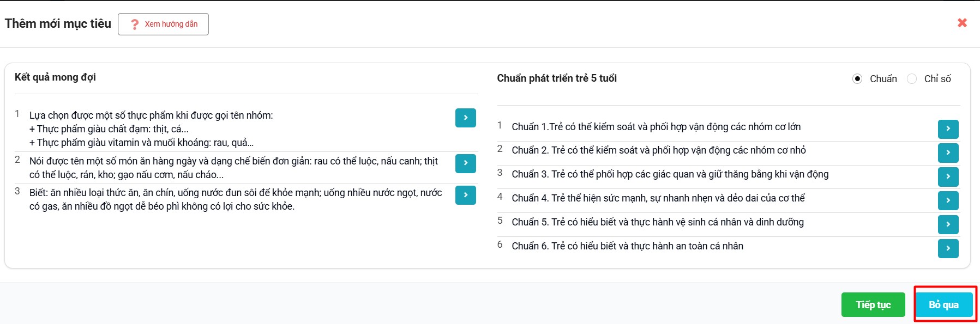
Task: Close the 'Thêm mới mục tiêu' dialog
Action: 962,23
